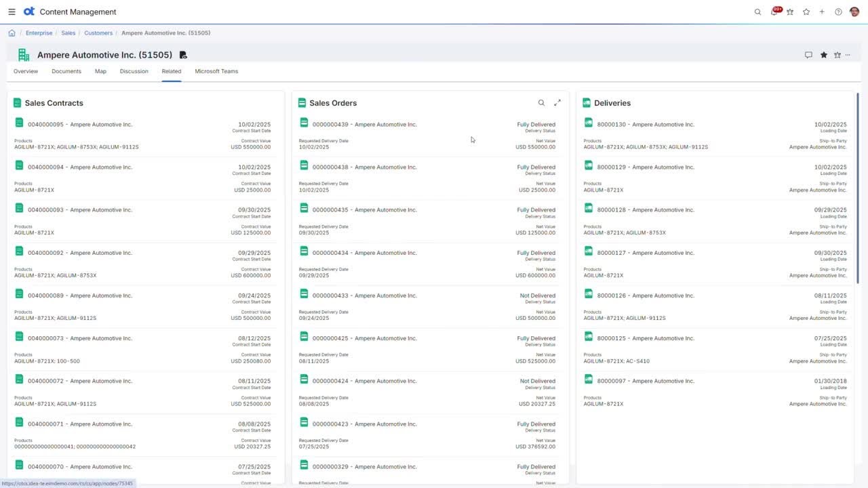This screenshot has width=868, height=488.
Task: Click the Sales Orders header icon
Action: pyautogui.click(x=302, y=103)
